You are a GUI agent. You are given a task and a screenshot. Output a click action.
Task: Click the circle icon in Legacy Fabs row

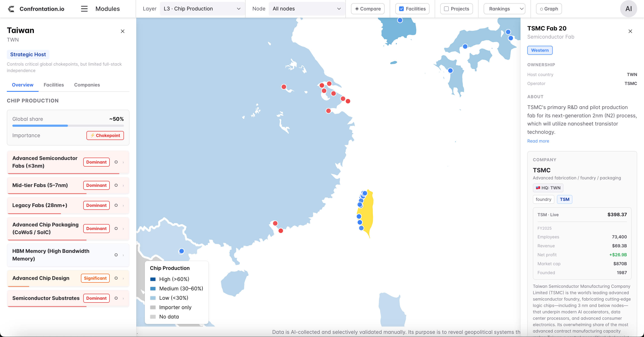pos(116,205)
